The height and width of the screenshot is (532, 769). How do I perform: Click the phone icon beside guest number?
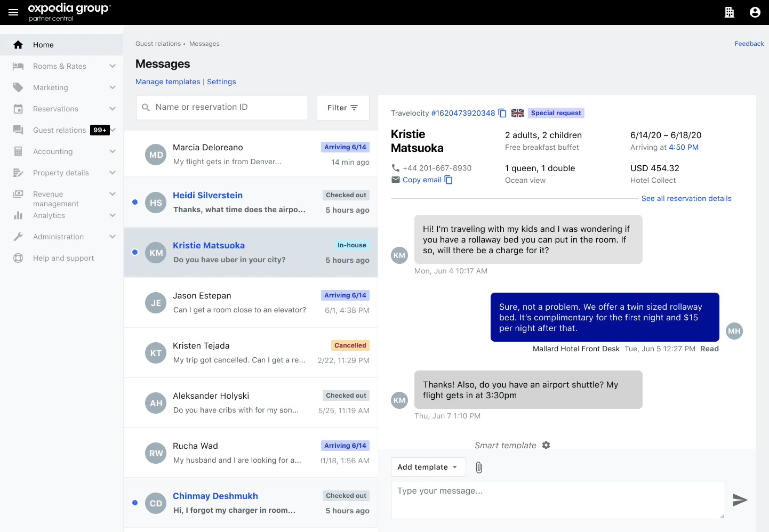click(x=395, y=168)
